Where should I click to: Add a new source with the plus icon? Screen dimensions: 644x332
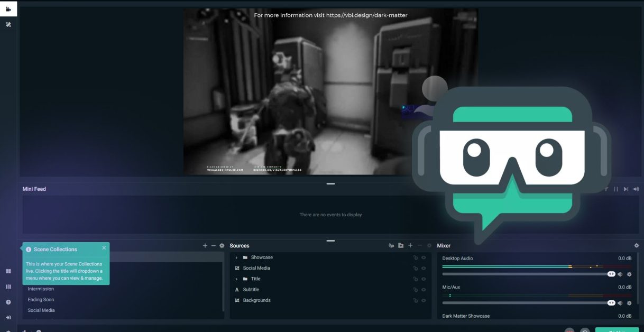[410, 246]
